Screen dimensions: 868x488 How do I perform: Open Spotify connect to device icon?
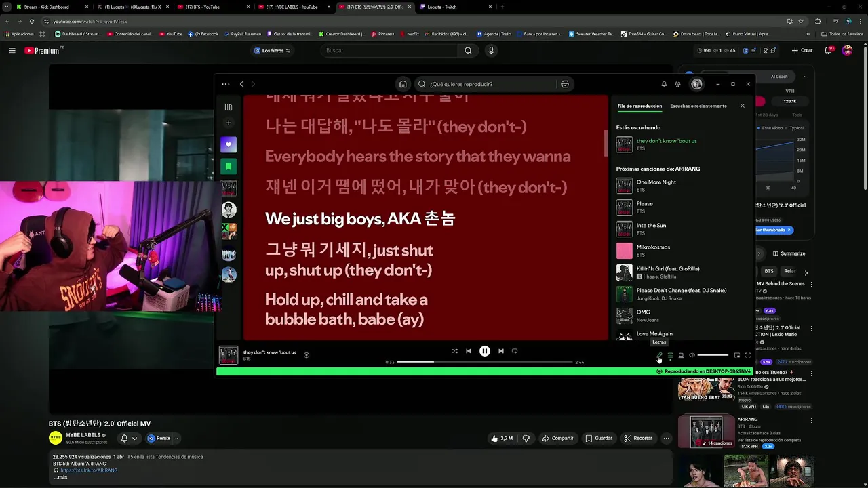681,355
